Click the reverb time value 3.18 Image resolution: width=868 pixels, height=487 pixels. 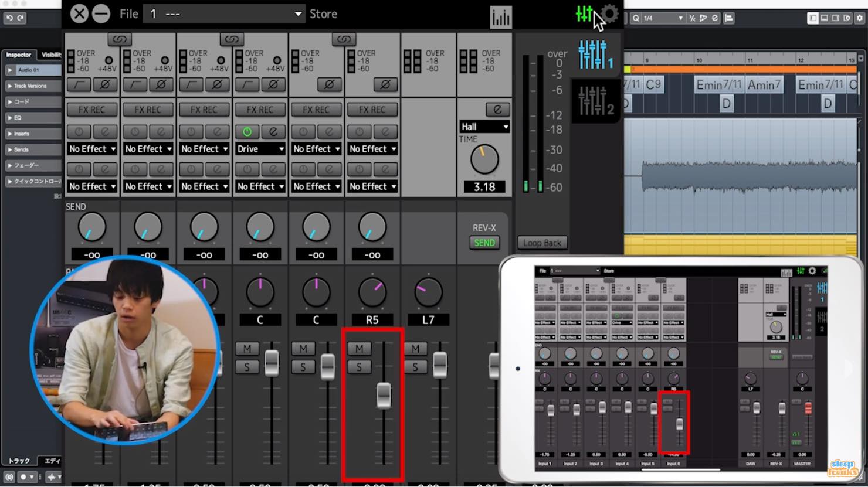click(x=484, y=187)
